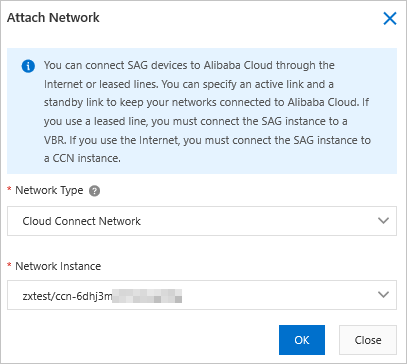Image resolution: width=407 pixels, height=364 pixels.
Task: Click the Network Type label
Action: (49, 191)
